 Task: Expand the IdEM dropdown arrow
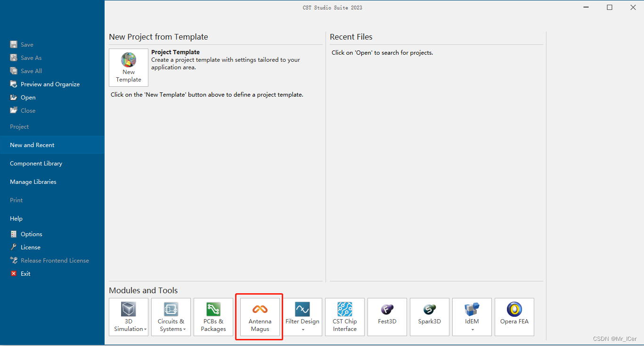click(473, 330)
